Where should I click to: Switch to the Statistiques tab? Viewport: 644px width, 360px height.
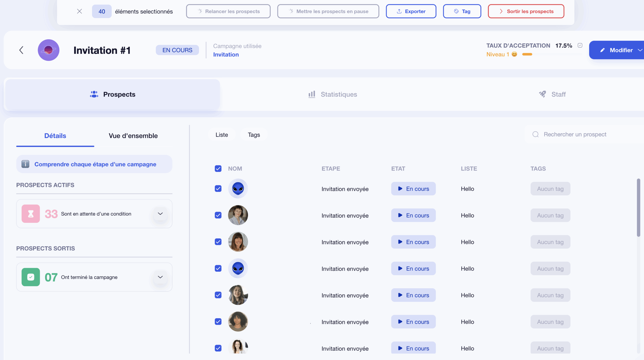click(333, 94)
